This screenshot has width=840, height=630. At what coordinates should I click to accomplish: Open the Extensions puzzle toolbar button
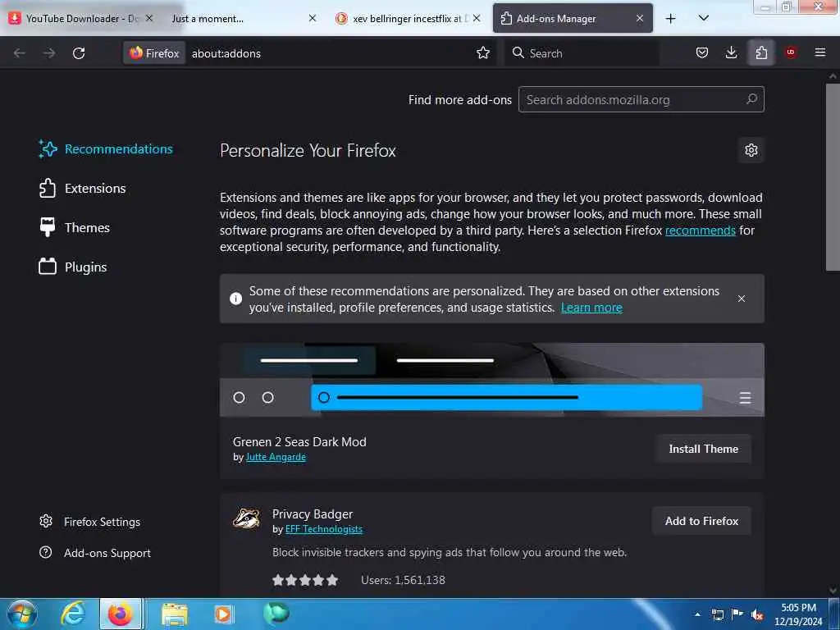click(x=761, y=52)
